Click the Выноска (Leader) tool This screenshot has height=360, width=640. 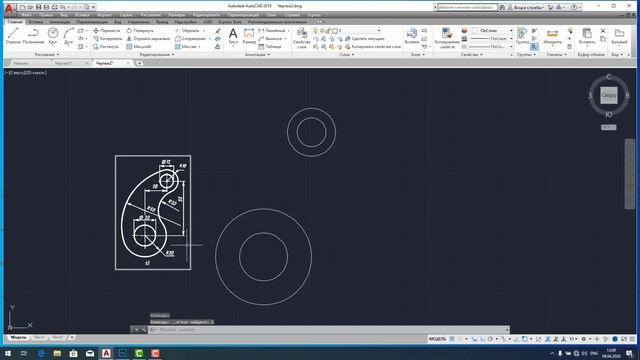[x=270, y=38]
